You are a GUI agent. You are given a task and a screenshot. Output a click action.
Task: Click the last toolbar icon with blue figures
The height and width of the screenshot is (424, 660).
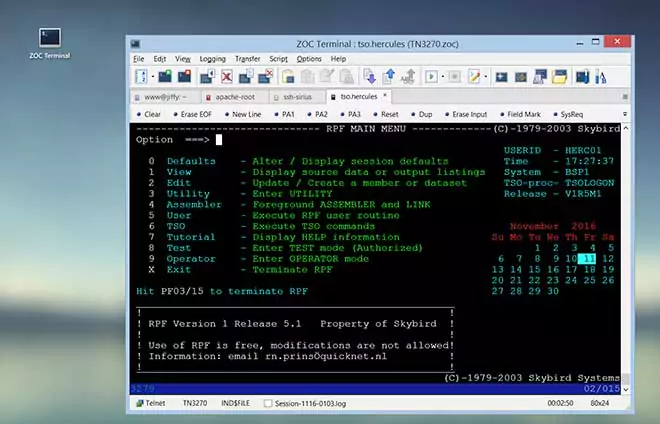[x=601, y=77]
